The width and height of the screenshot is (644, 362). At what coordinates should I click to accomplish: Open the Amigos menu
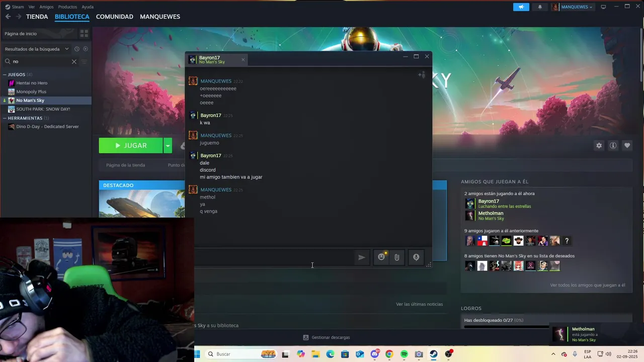(46, 7)
